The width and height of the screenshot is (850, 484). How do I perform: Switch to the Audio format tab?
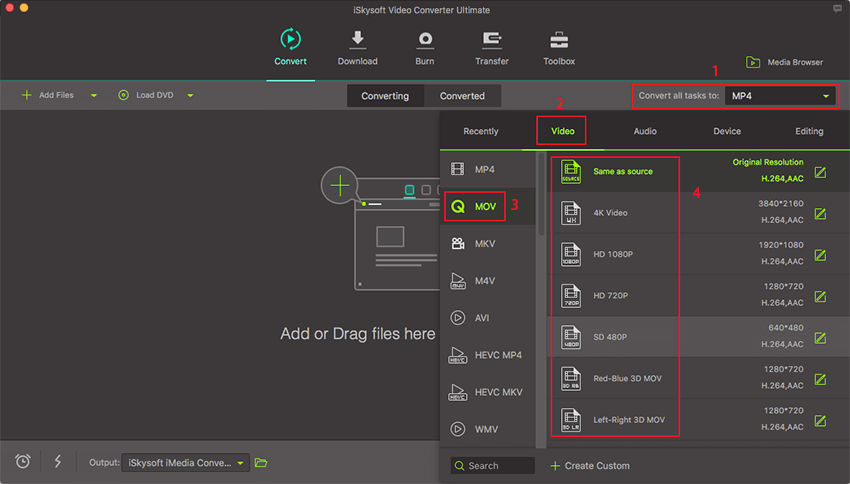click(x=645, y=131)
